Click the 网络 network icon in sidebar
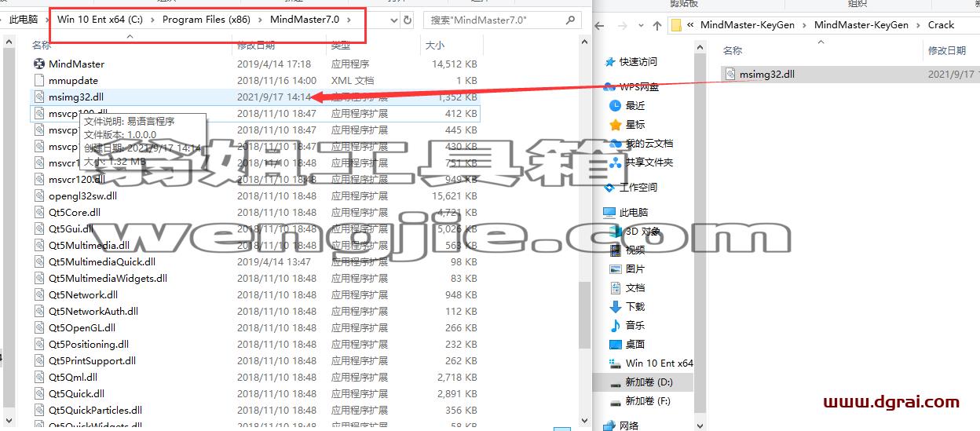Image resolution: width=980 pixels, height=431 pixels. pos(610,426)
